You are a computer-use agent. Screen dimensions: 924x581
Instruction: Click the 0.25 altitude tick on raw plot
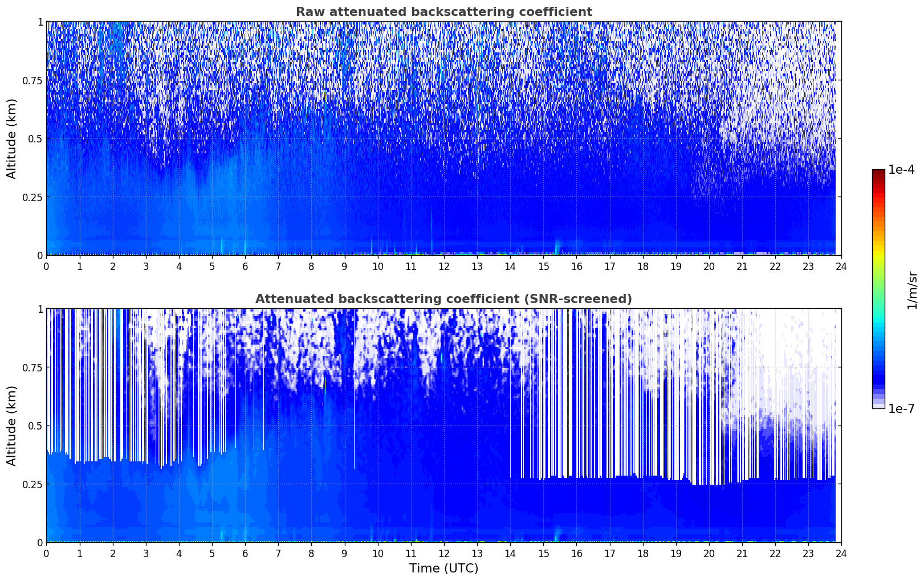(x=32, y=197)
